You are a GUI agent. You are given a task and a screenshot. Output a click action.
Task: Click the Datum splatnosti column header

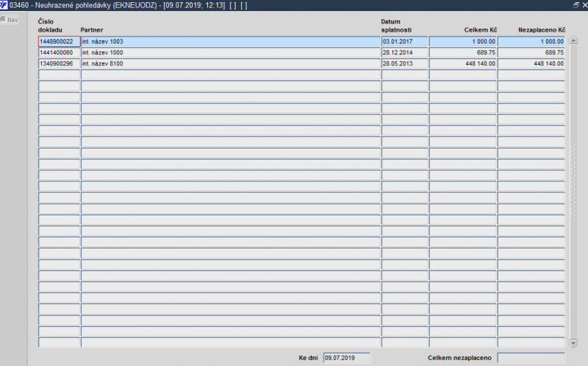[396, 26]
